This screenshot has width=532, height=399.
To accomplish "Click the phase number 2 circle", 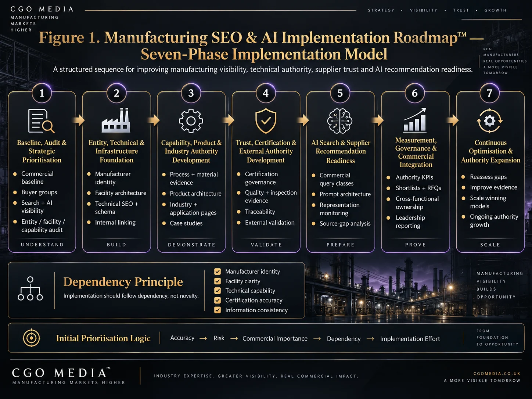I will click(x=116, y=93).
